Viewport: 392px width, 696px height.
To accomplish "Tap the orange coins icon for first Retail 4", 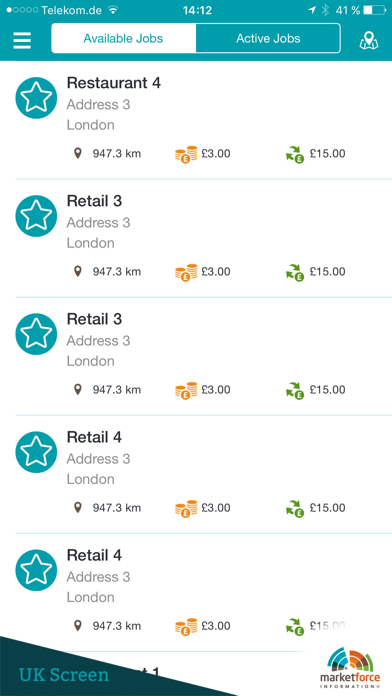I will [x=186, y=509].
